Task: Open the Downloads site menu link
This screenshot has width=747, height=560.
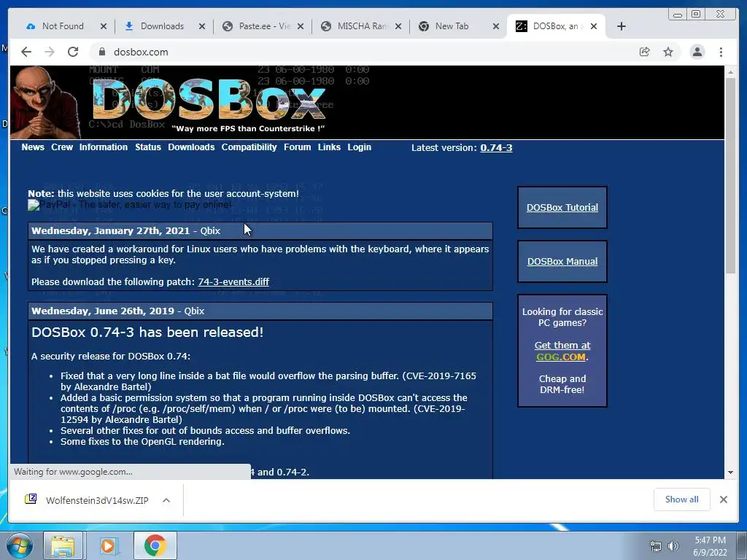Action: [191, 147]
